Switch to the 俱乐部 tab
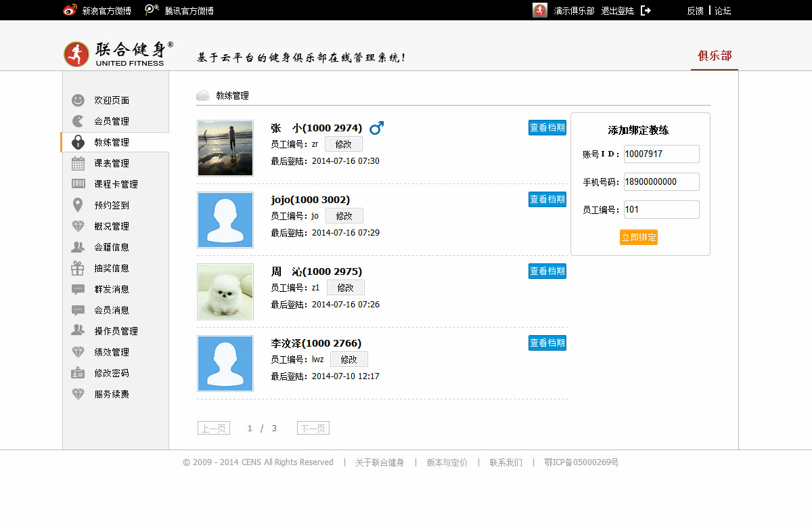 point(715,56)
